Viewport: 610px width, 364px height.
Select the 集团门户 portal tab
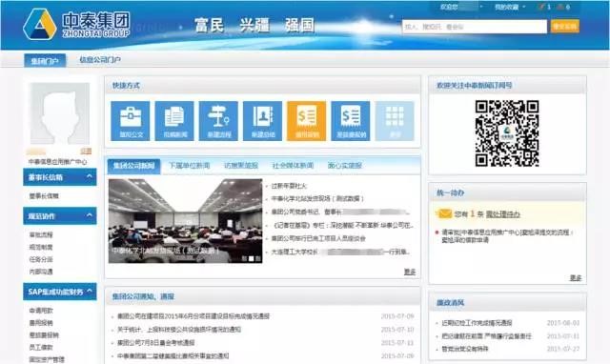45,61
